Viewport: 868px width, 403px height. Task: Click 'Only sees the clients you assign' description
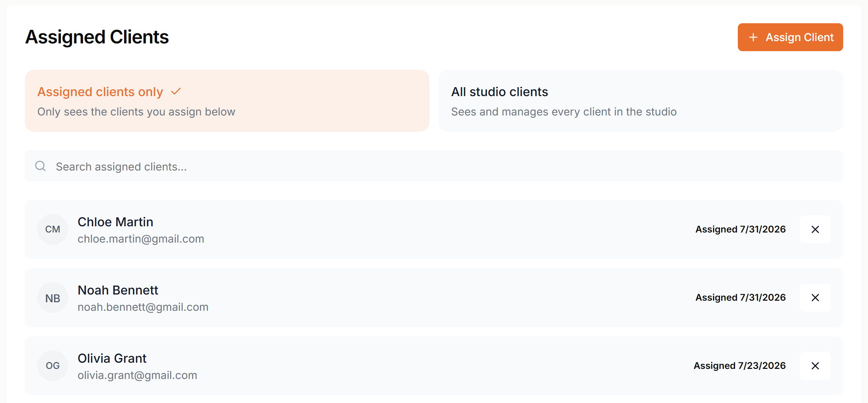coord(136,112)
